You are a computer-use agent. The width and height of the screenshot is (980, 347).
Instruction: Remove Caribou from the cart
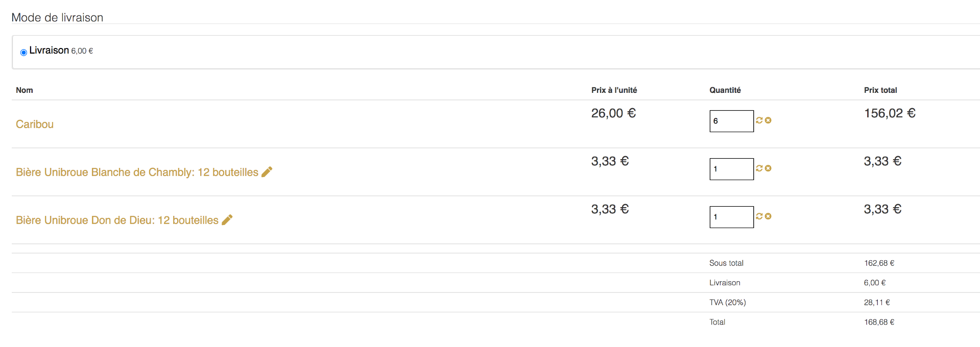click(768, 120)
